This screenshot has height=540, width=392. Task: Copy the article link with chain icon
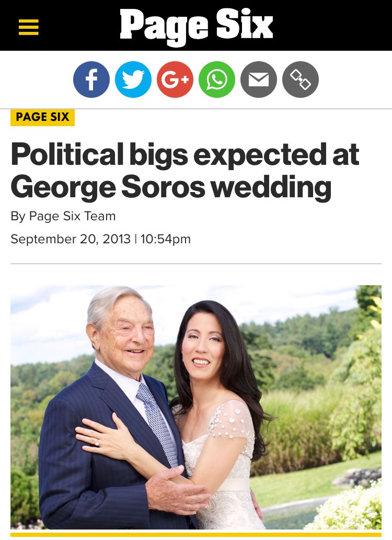301,80
